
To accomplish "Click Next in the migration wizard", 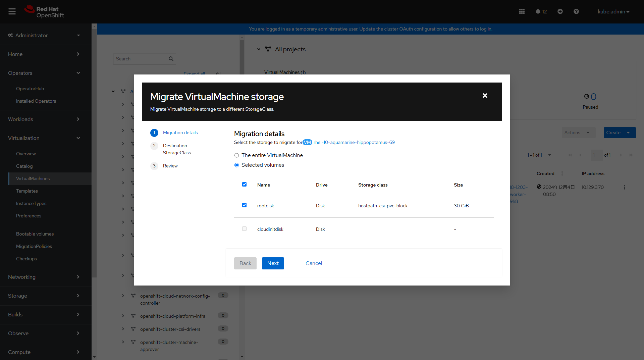I will click(273, 263).
